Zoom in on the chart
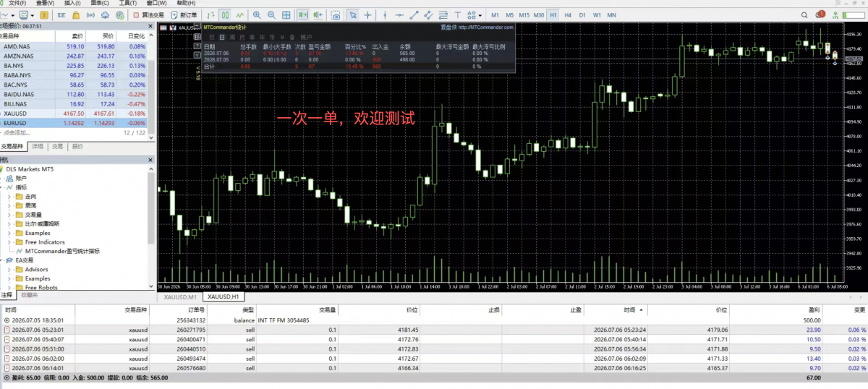 pos(257,14)
